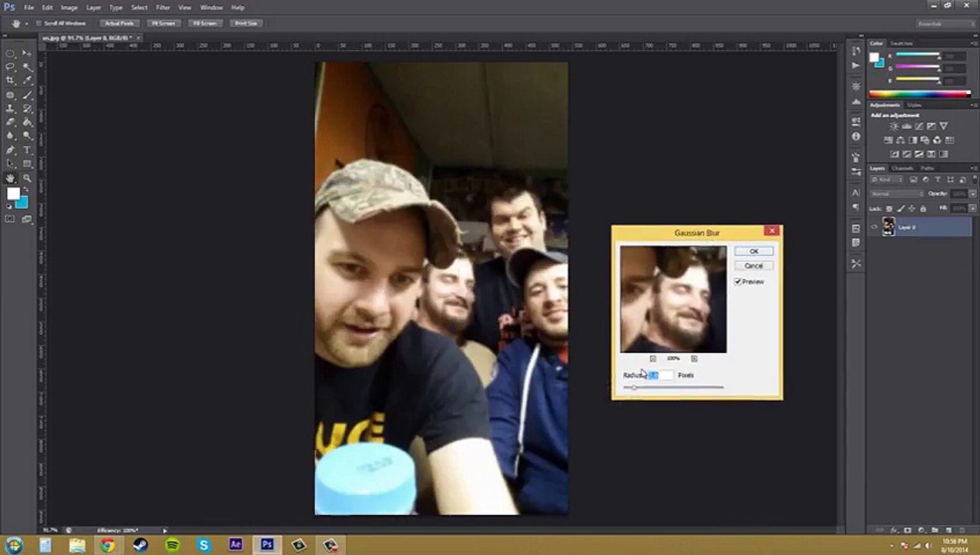
Task: Add a Brightness/Contrast adjustment
Action: [894, 126]
